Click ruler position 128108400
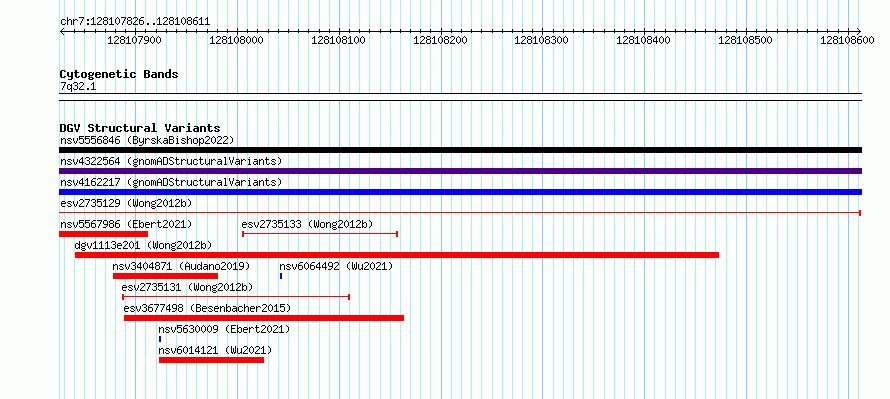890x399 pixels. [643, 40]
